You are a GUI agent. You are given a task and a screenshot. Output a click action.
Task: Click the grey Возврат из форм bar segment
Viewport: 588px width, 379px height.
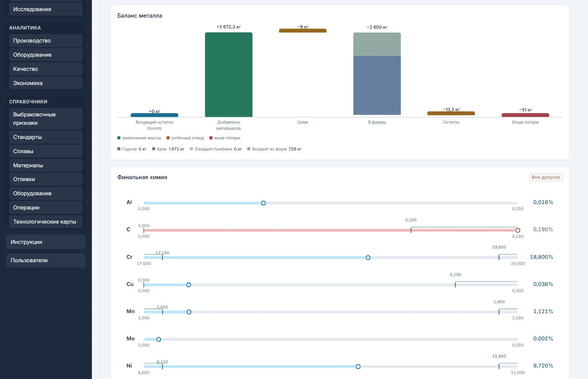click(377, 44)
